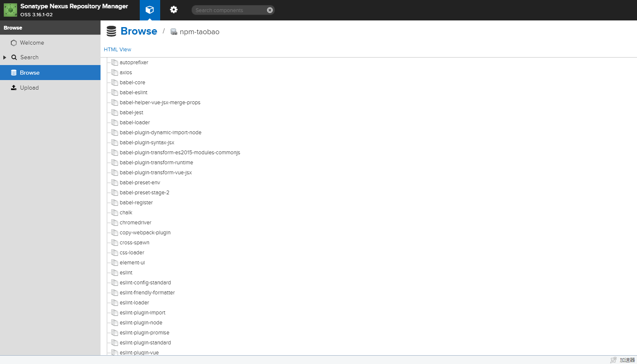Select Browse in the sidebar menu
Screen dimensions: 637x364
click(30, 72)
